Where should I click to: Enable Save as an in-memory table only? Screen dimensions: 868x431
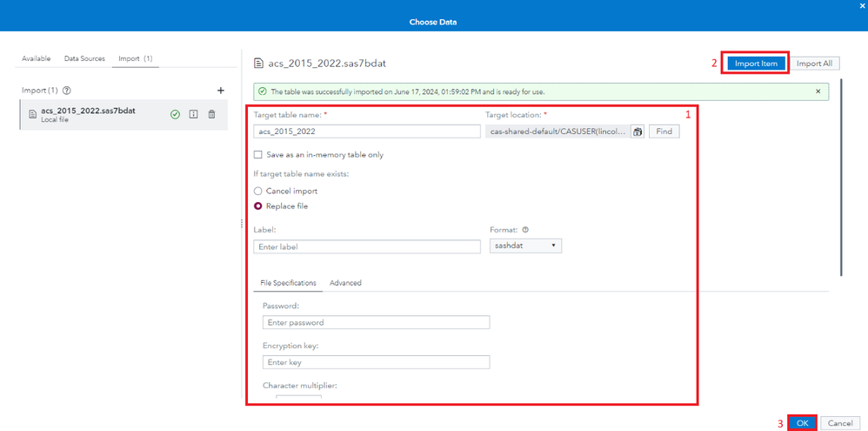pos(257,155)
